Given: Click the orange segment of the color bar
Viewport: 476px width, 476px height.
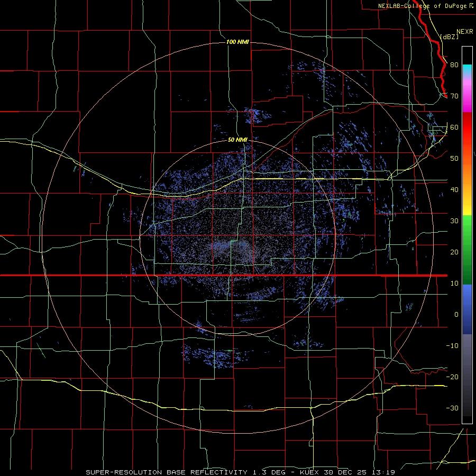Looking at the screenshot, I should [467, 173].
